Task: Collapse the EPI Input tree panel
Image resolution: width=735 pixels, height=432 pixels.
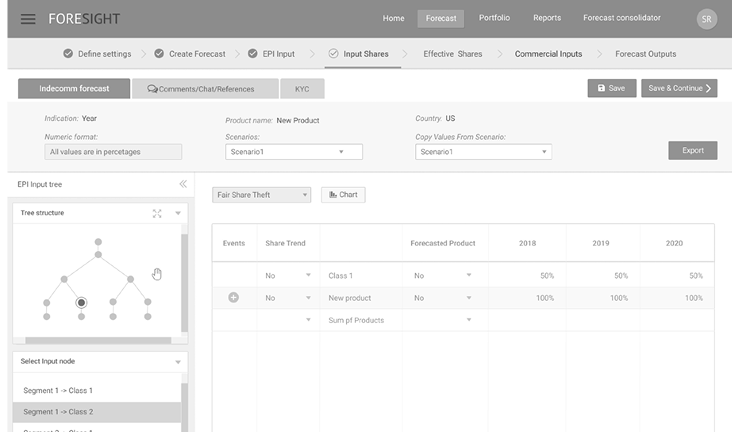Action: 183,184
